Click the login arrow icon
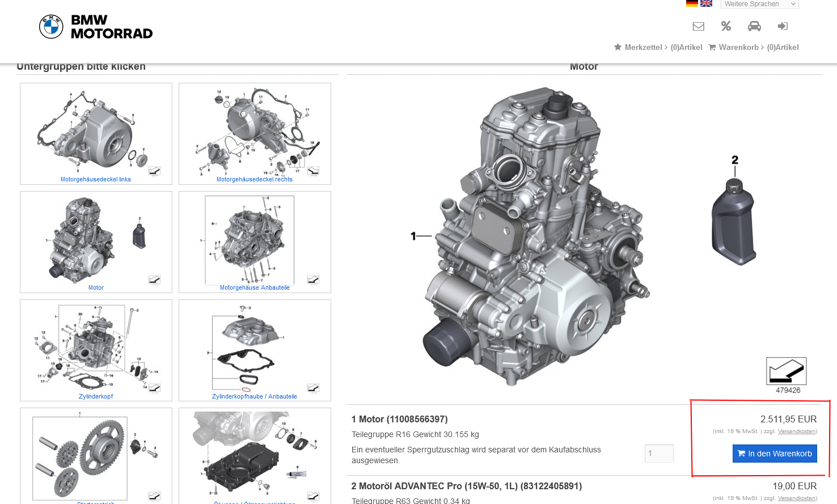The width and height of the screenshot is (837, 504). coord(783,26)
